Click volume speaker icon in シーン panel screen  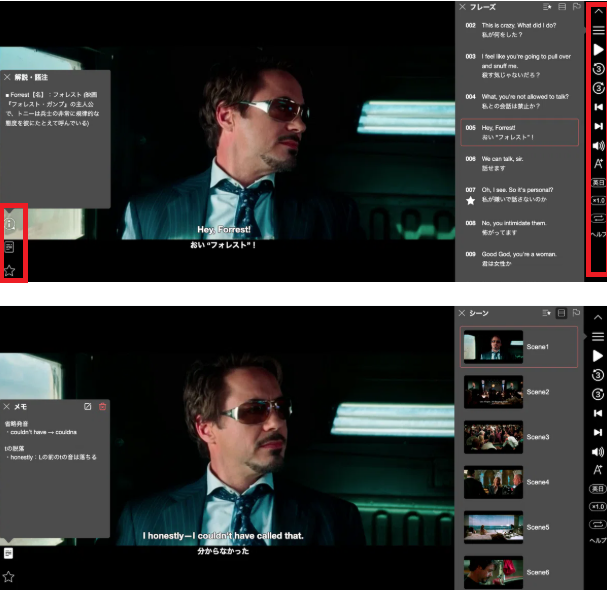pos(597,451)
